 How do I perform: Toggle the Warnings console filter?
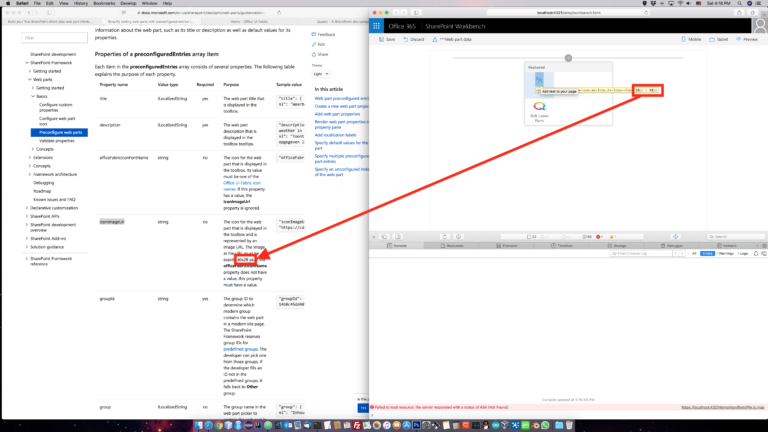pyautogui.click(x=725, y=253)
